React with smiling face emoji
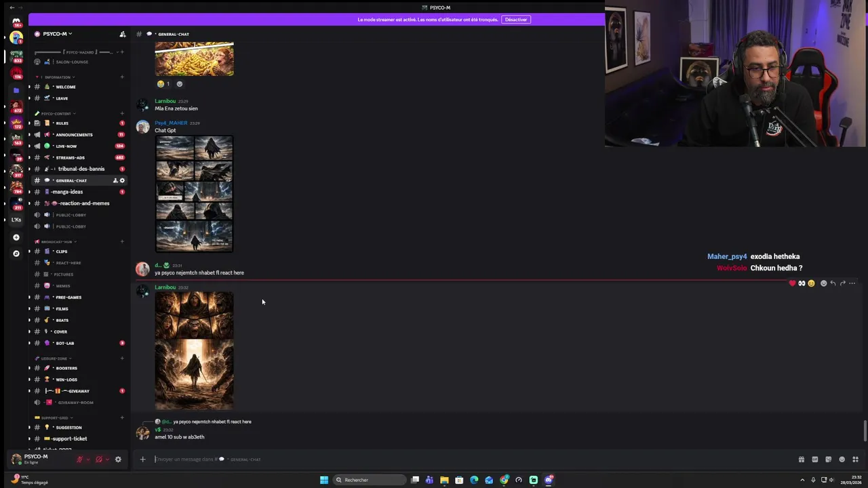Screen dimensions: 868x488 click(811, 283)
